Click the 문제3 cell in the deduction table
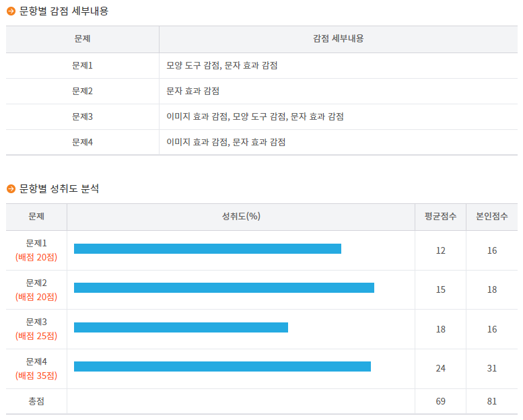The height and width of the screenshot is (420, 523). 82,116
